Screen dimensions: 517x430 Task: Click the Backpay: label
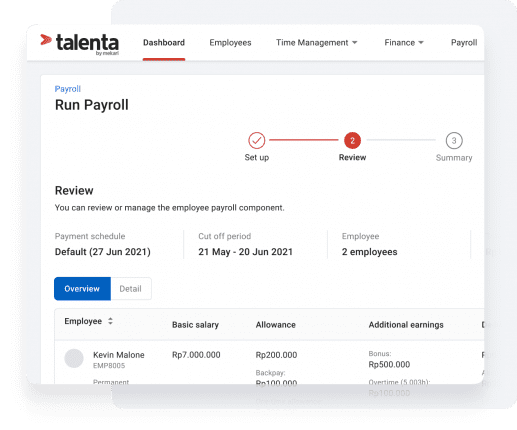[270, 373]
